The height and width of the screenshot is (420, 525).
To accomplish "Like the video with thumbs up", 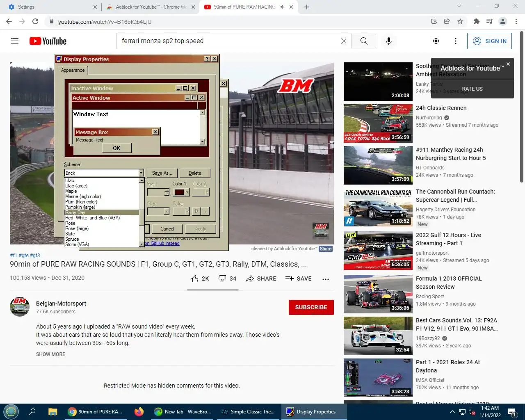I will coord(200,278).
